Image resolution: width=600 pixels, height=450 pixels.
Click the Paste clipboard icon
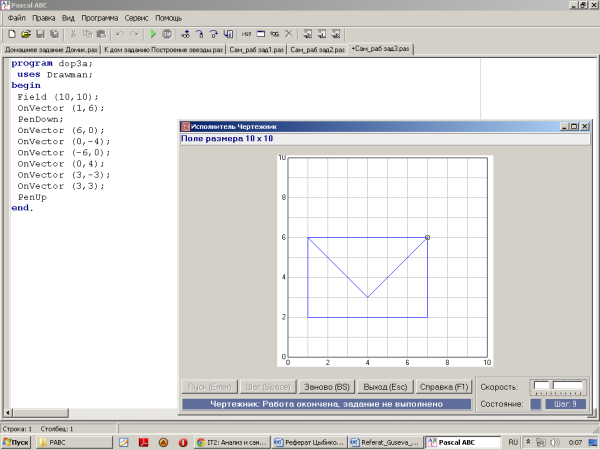click(100, 33)
